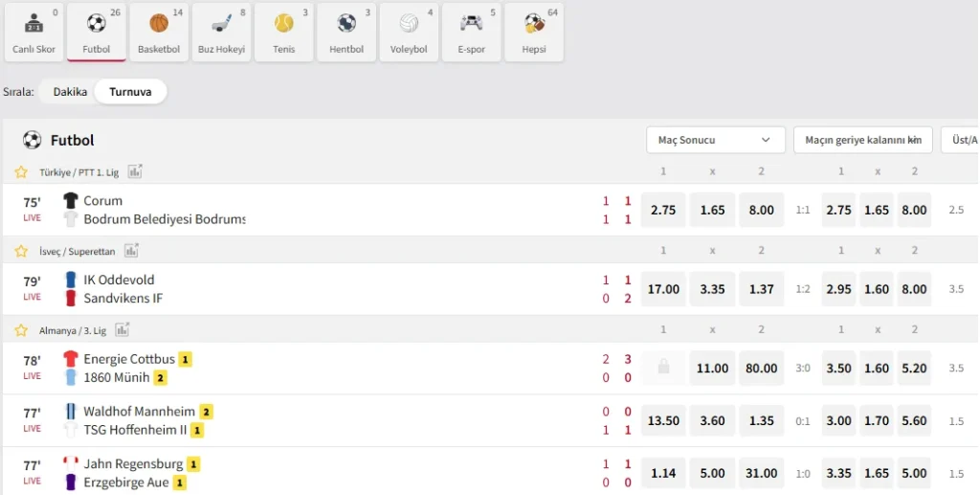The width and height of the screenshot is (980, 495).
Task: Open the Maç Sonucu dropdown
Action: point(715,140)
